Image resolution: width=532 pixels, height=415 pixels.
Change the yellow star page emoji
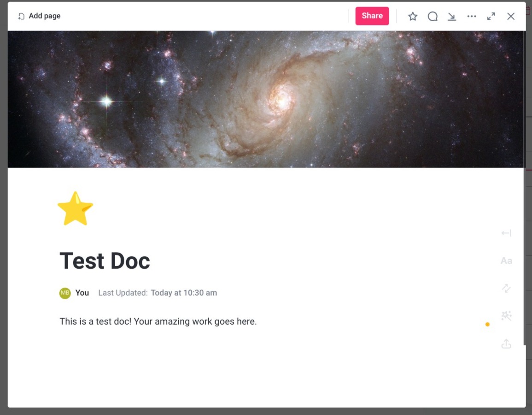76,208
